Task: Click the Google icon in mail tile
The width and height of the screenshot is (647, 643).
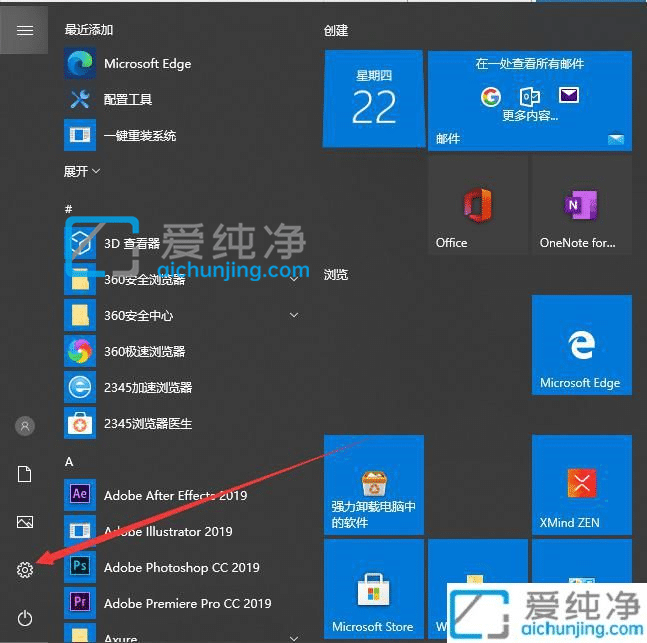Action: pos(491,97)
